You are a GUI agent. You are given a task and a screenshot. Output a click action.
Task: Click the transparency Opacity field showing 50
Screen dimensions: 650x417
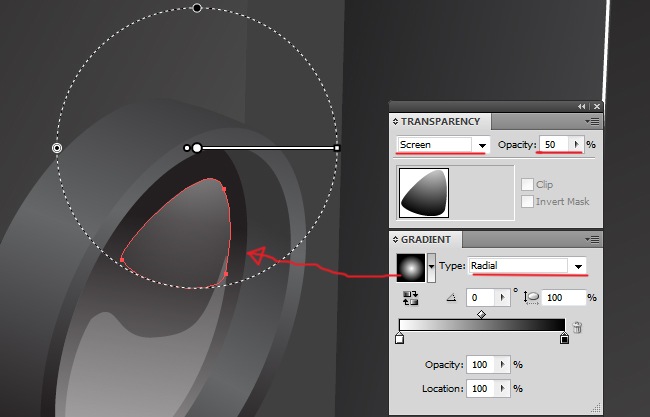pos(554,145)
